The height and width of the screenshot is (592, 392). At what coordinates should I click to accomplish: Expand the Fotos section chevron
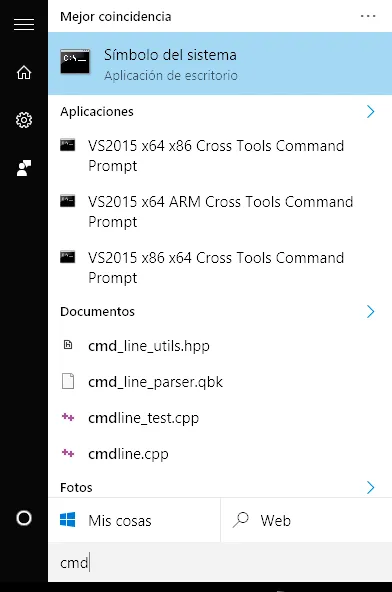point(370,487)
